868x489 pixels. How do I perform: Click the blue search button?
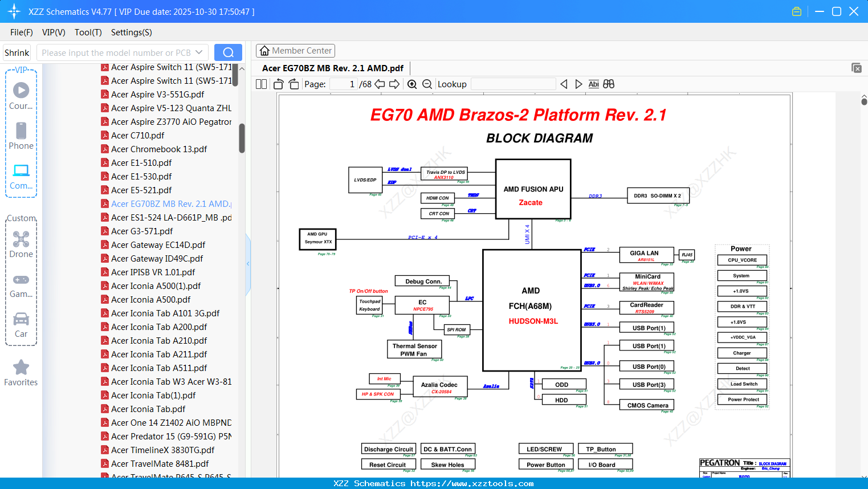click(x=228, y=52)
